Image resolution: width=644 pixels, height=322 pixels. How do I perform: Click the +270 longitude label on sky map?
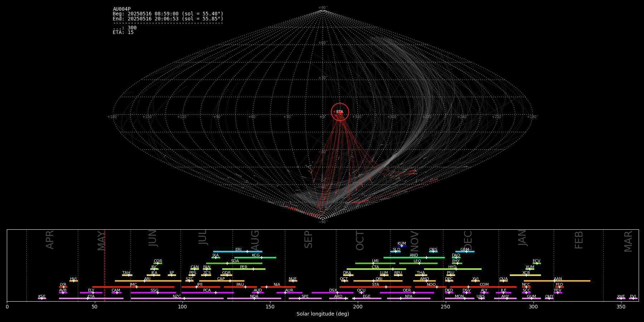point(426,117)
